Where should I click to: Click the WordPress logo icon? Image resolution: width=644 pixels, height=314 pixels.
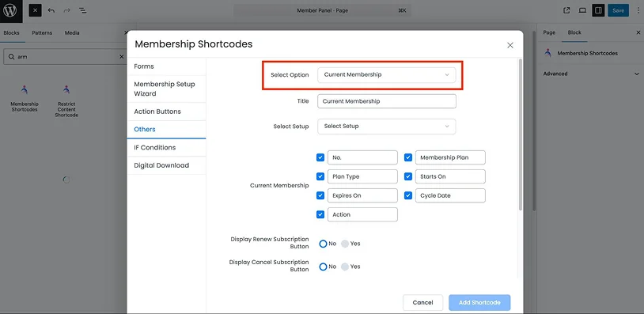[x=10, y=10]
